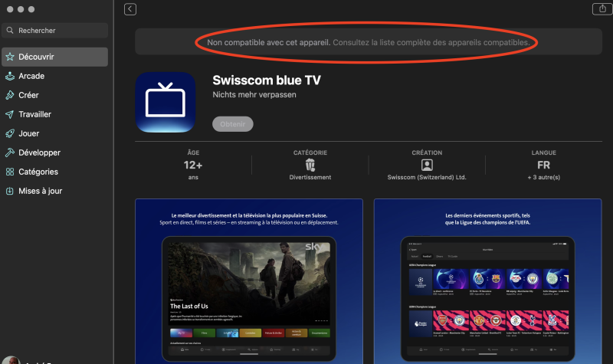
Task: Click the Rechercher search field
Action: tap(54, 30)
